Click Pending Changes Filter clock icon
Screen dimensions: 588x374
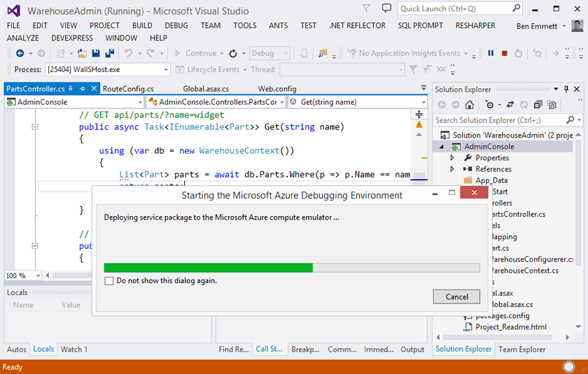coord(489,105)
